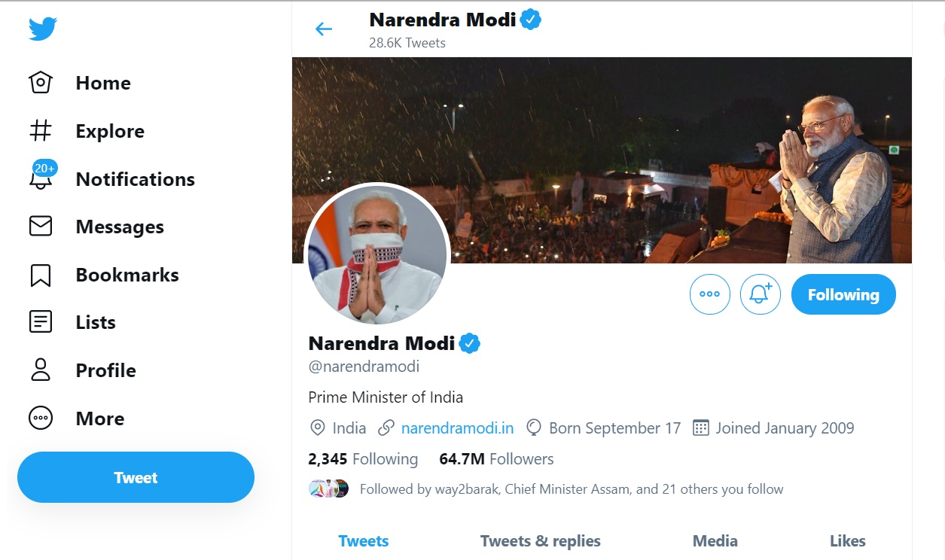Click the Twitter bird logo
This screenshot has width=945, height=560.
coord(43,29)
